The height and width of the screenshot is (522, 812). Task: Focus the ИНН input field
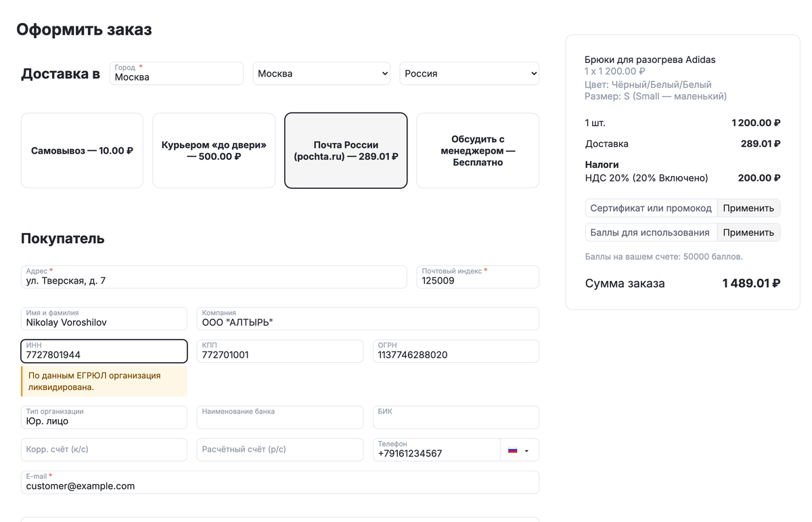coord(104,351)
